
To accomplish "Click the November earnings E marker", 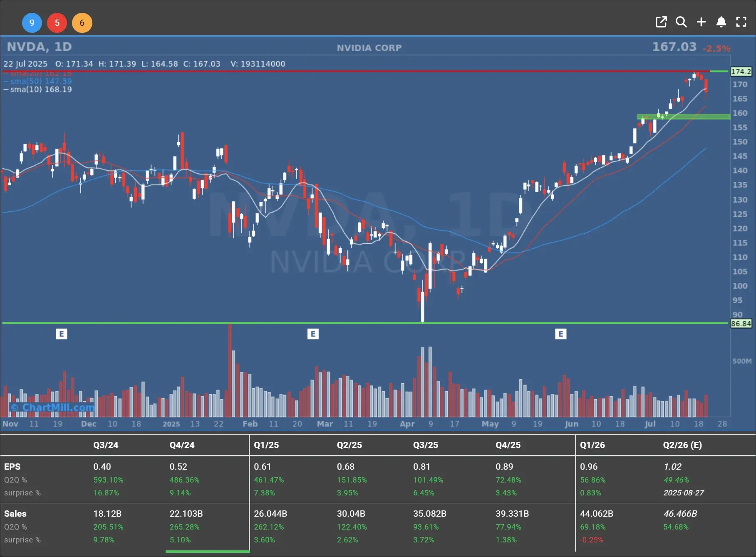I will [62, 334].
